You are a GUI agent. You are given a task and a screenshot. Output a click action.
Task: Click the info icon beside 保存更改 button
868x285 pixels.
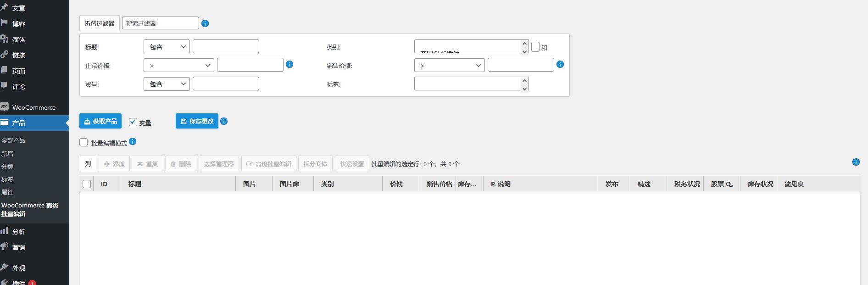click(224, 121)
